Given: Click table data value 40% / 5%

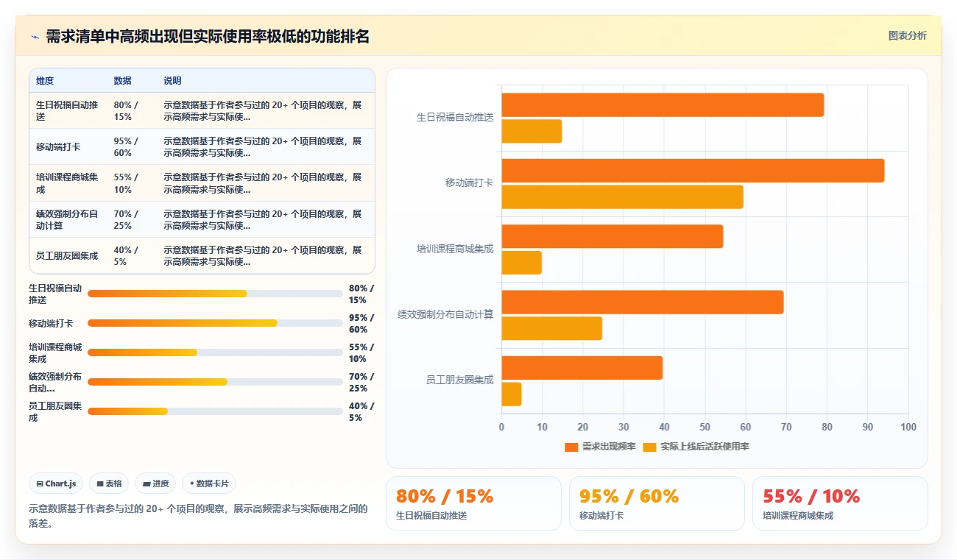Looking at the screenshot, I should [x=126, y=256].
